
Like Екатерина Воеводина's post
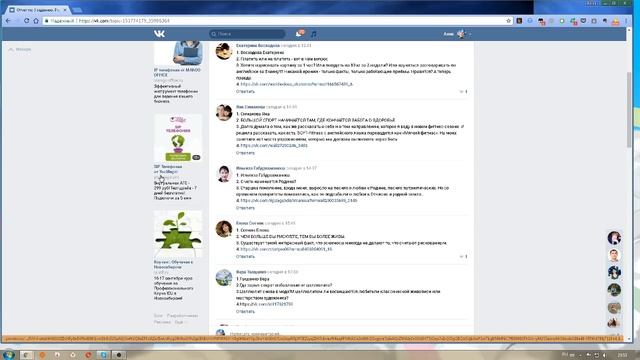(463, 91)
